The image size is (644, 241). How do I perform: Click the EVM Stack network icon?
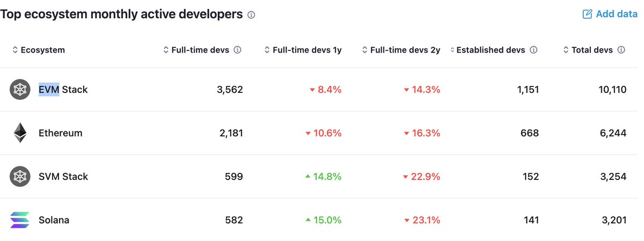(x=20, y=90)
